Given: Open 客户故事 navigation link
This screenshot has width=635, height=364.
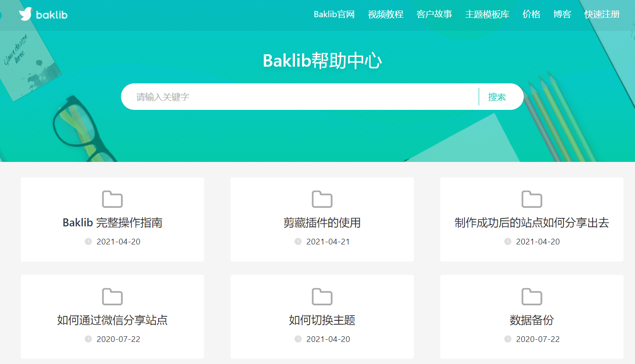Looking at the screenshot, I should pyautogui.click(x=434, y=14).
